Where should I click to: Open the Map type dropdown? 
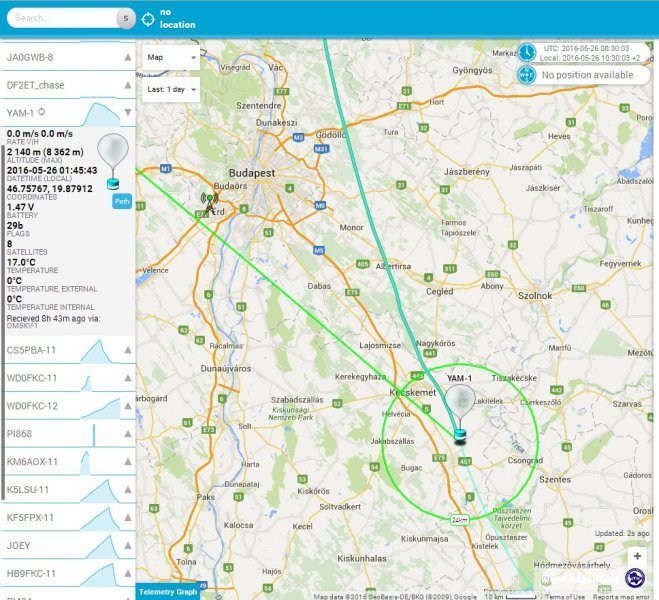click(x=171, y=58)
